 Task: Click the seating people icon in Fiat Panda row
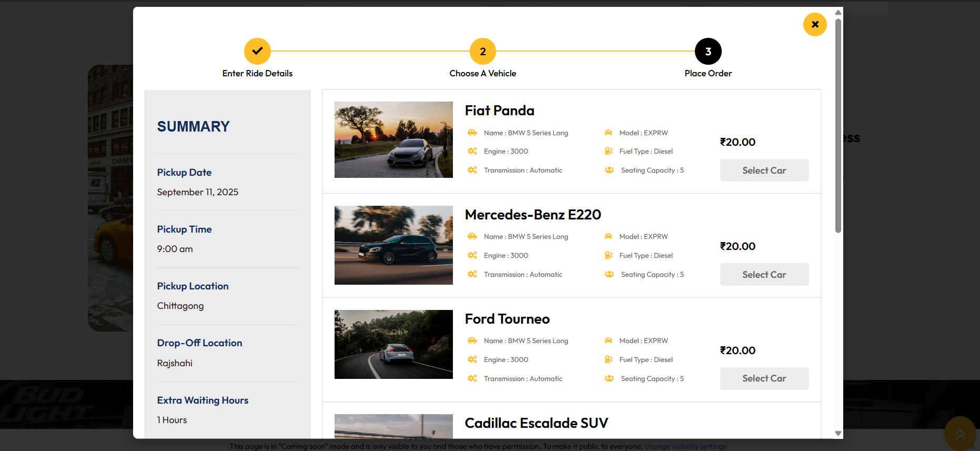609,170
